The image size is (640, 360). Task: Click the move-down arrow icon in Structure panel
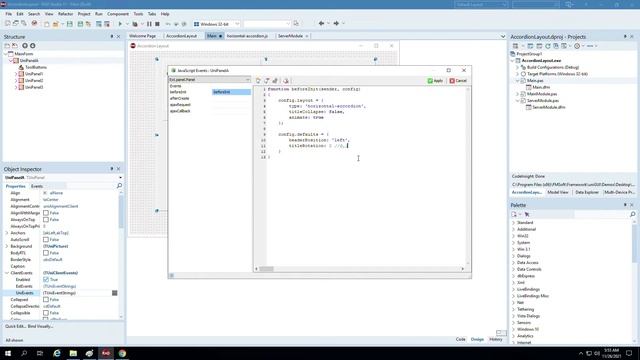pos(33,46)
